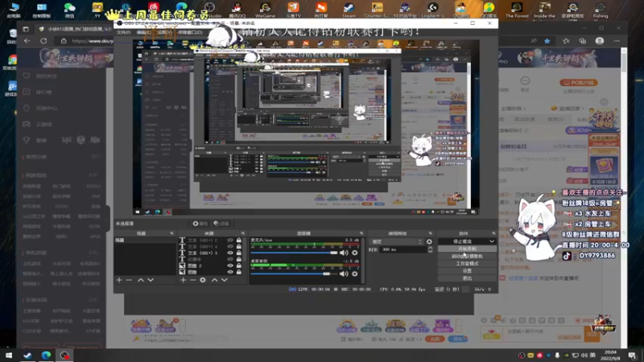Toggle visibility of 文本 (GDI+) 4 source
The image size is (644, 362).
point(230,247)
